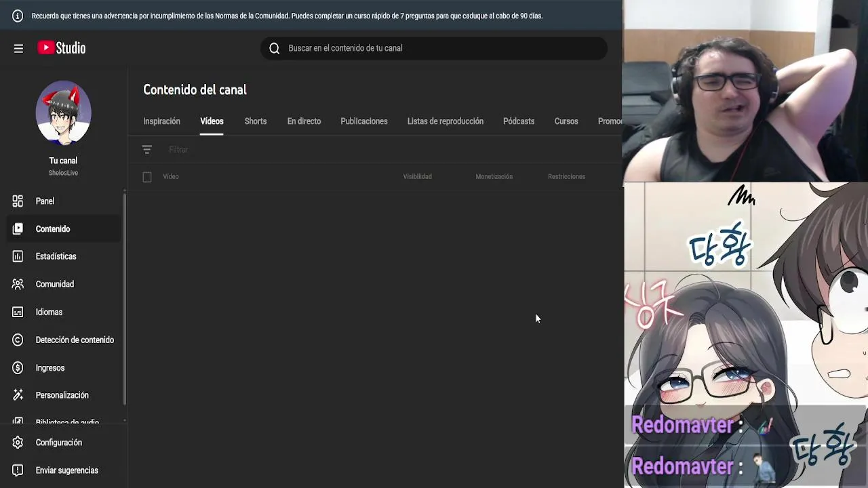Click the Enviar sugerencias feedback icon
The height and width of the screenshot is (488, 868).
click(x=18, y=470)
